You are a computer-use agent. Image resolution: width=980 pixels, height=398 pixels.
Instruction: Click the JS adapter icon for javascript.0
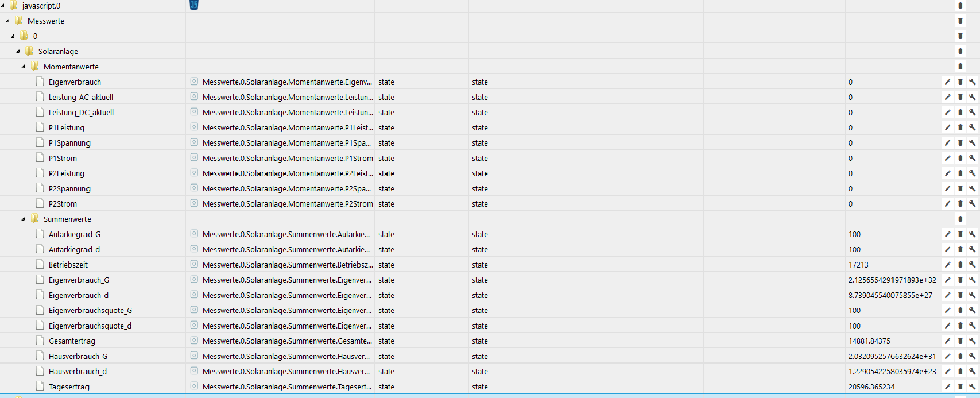194,5
